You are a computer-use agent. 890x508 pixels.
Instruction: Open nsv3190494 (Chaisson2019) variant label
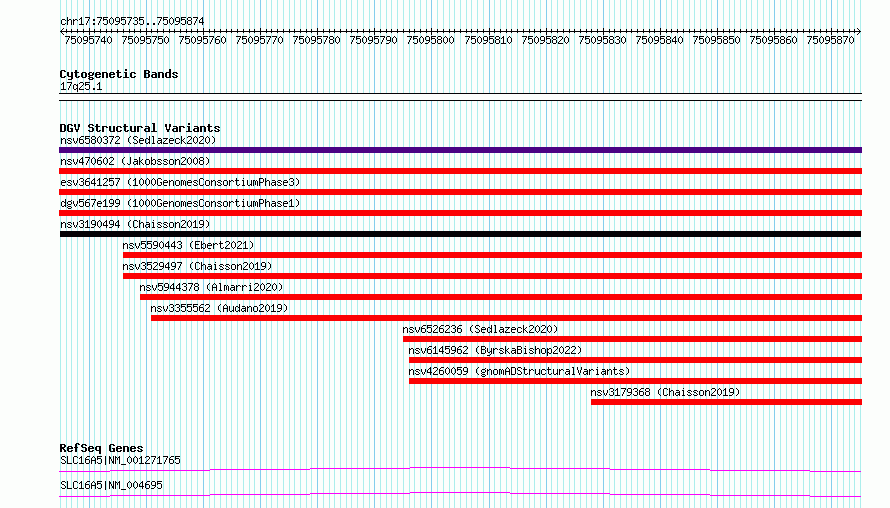click(x=135, y=224)
